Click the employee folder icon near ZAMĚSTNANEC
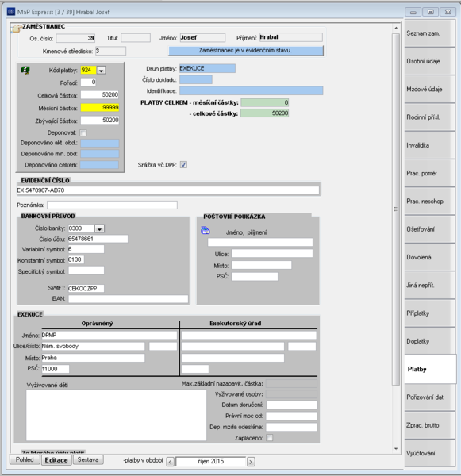This screenshot has width=461, height=476. pyautogui.click(x=16, y=29)
